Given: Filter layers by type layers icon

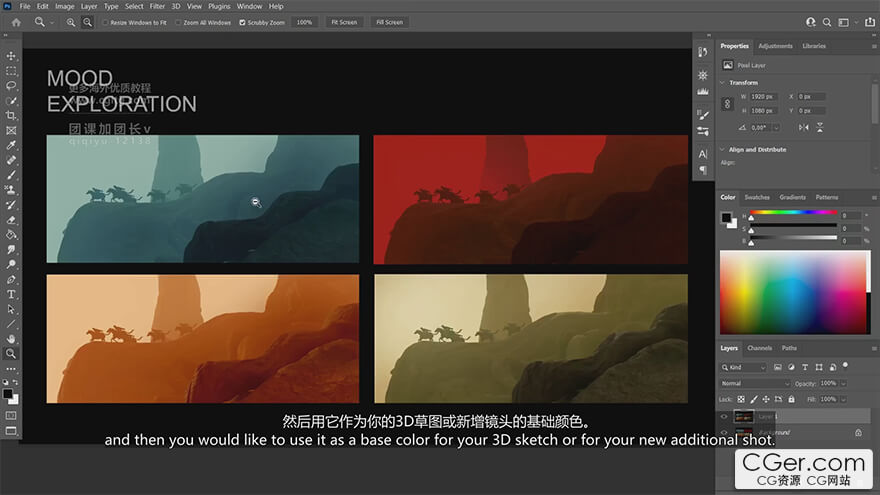Looking at the screenshot, I should (x=806, y=368).
